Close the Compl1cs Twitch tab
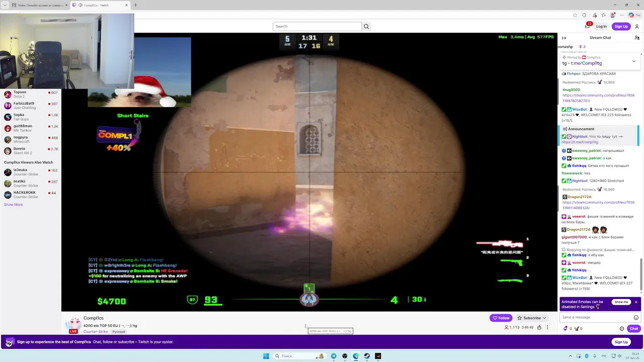644x362 pixels. pyautogui.click(x=126, y=5)
